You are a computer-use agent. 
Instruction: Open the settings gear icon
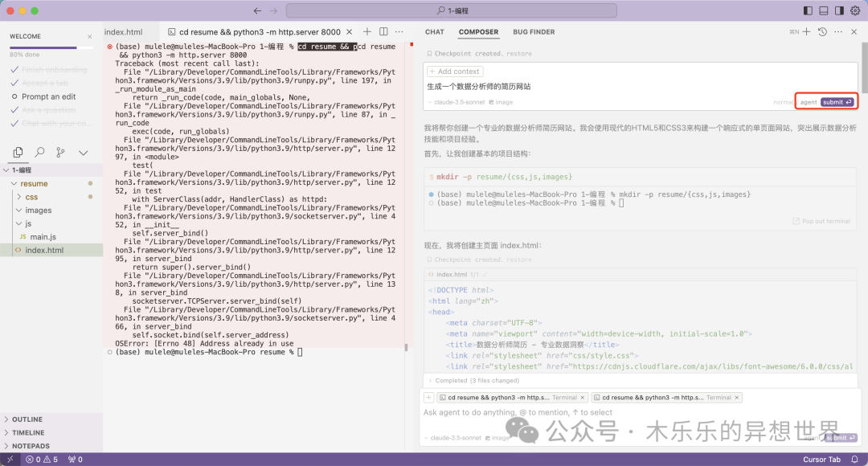pyautogui.click(x=854, y=10)
